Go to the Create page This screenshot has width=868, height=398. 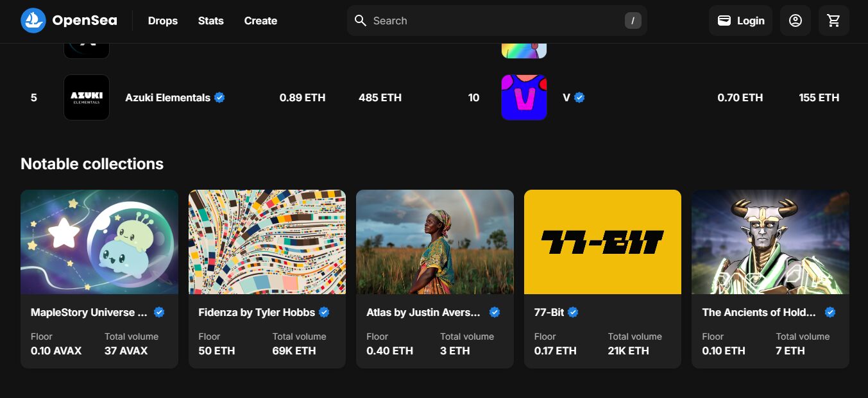tap(260, 21)
